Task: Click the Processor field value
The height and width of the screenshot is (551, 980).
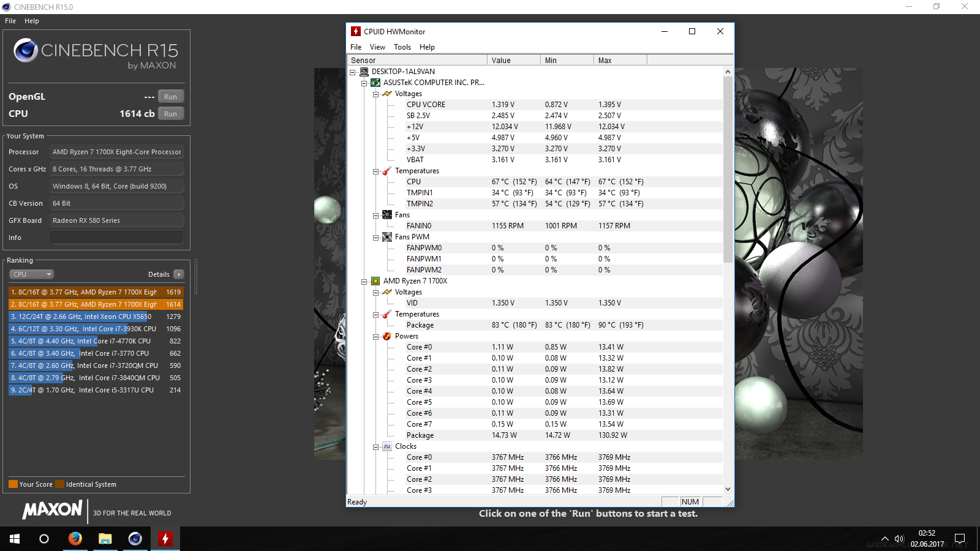Action: tap(116, 152)
